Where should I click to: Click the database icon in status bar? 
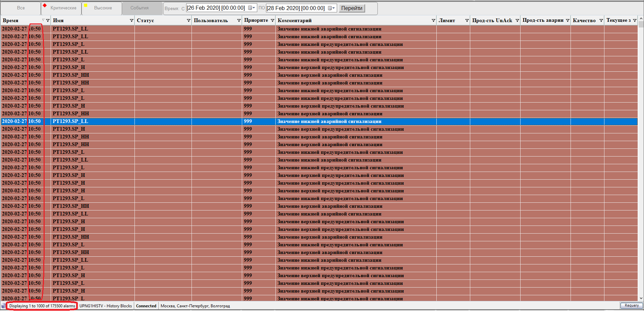4,306
